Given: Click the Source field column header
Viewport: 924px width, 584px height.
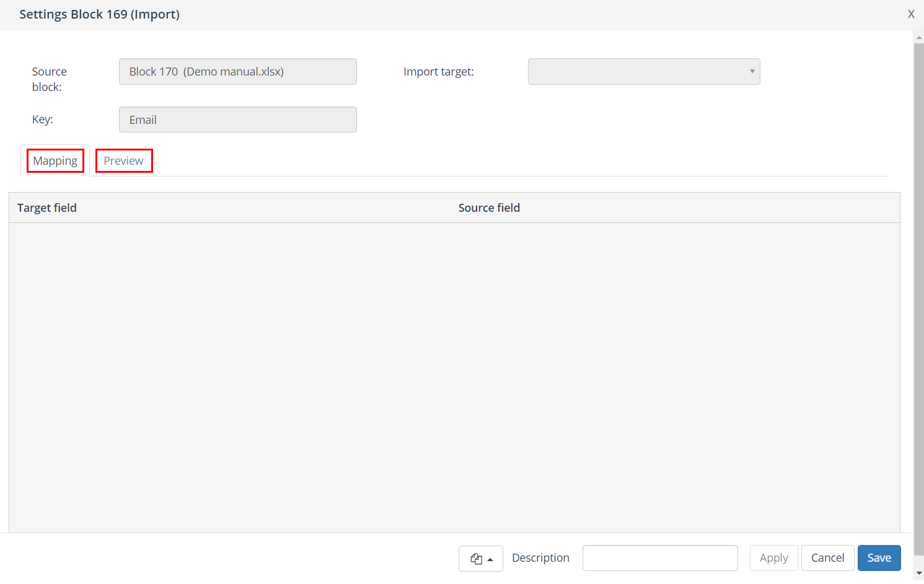Looking at the screenshot, I should coord(489,208).
